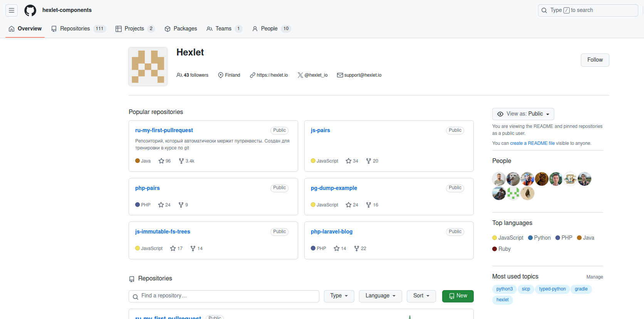Filter by Java in Top languages

(x=585, y=238)
